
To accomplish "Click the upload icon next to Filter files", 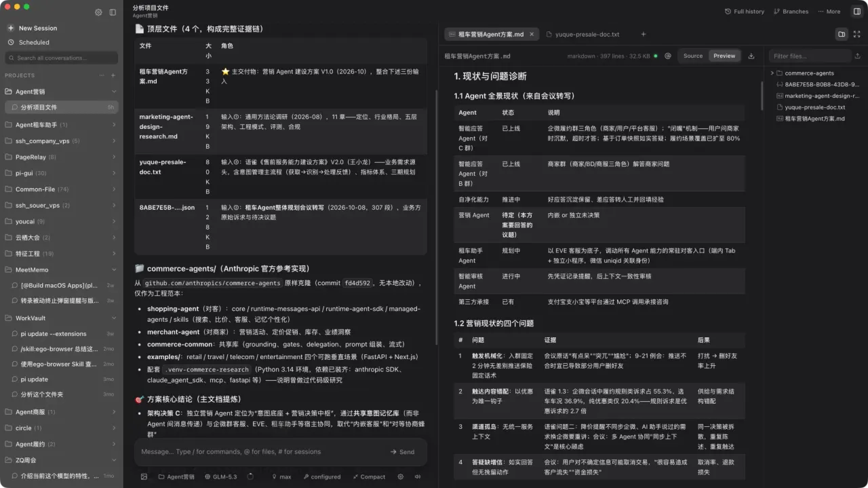I will pyautogui.click(x=858, y=56).
